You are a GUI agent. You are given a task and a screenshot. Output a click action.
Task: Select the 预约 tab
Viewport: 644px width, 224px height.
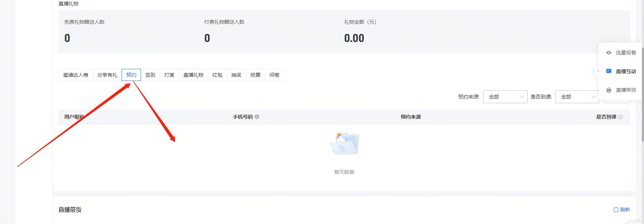tap(131, 75)
